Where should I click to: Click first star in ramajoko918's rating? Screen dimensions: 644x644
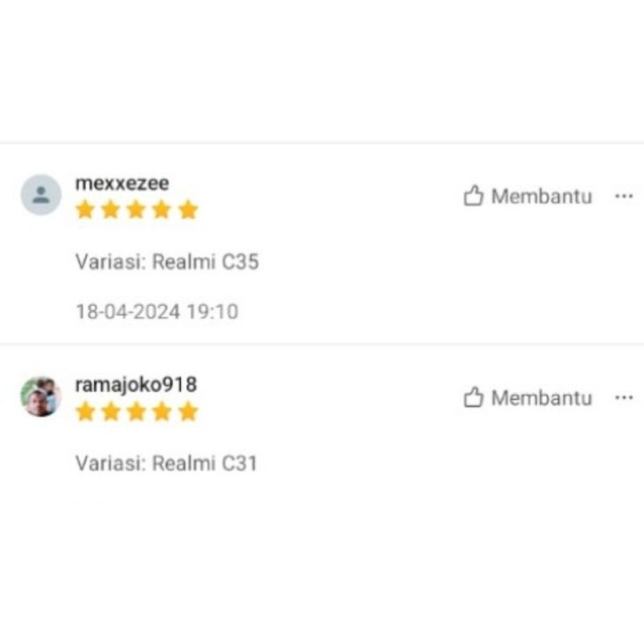pos(85,412)
